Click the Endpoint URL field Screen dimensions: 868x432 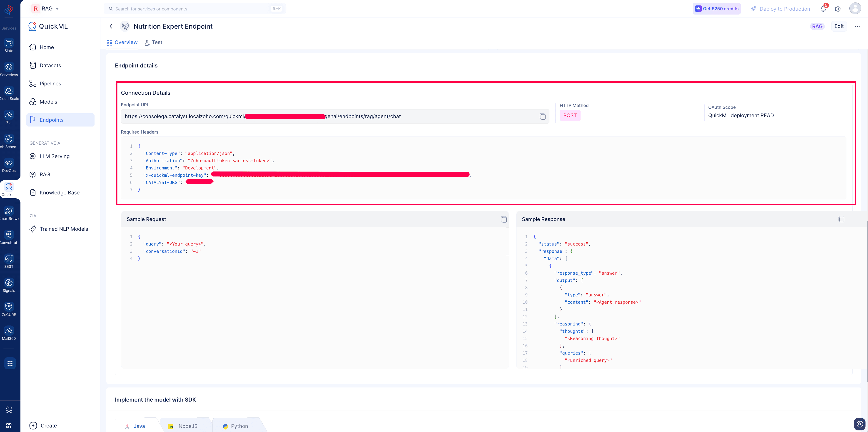point(335,117)
